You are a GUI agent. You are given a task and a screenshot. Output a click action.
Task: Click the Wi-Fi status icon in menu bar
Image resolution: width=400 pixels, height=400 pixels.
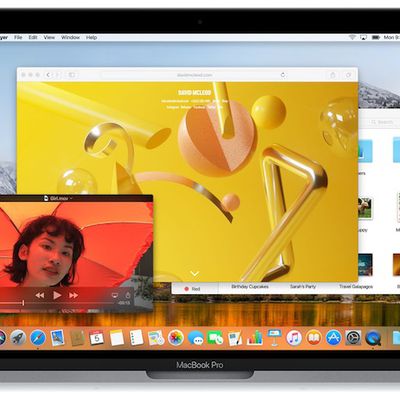[352, 37]
